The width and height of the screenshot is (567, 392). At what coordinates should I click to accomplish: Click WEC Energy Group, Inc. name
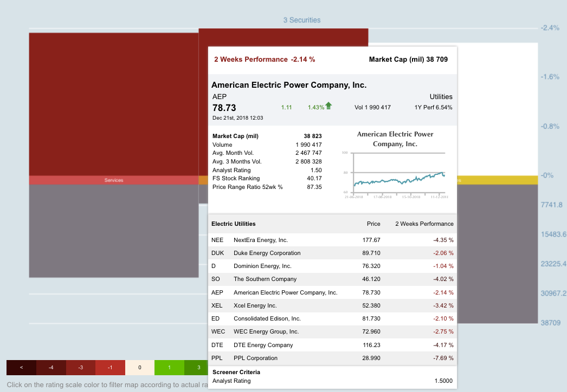point(266,331)
